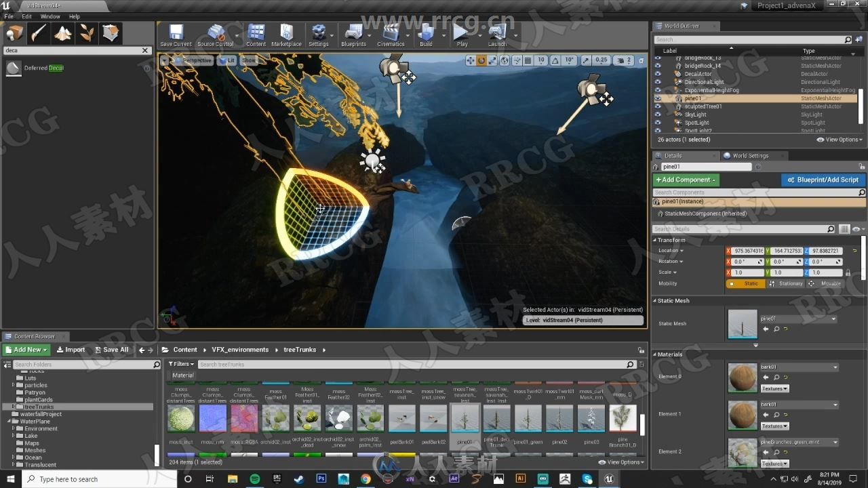Open Content browser toolbar button
Viewport: 868px width, 488px height.
[256, 35]
